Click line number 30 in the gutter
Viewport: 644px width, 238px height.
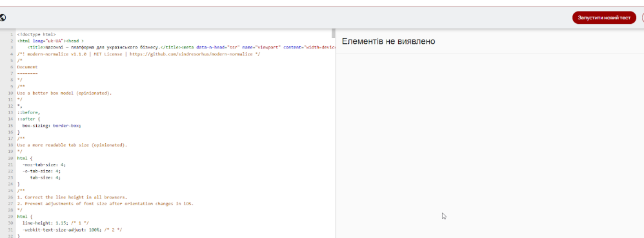click(x=11, y=223)
